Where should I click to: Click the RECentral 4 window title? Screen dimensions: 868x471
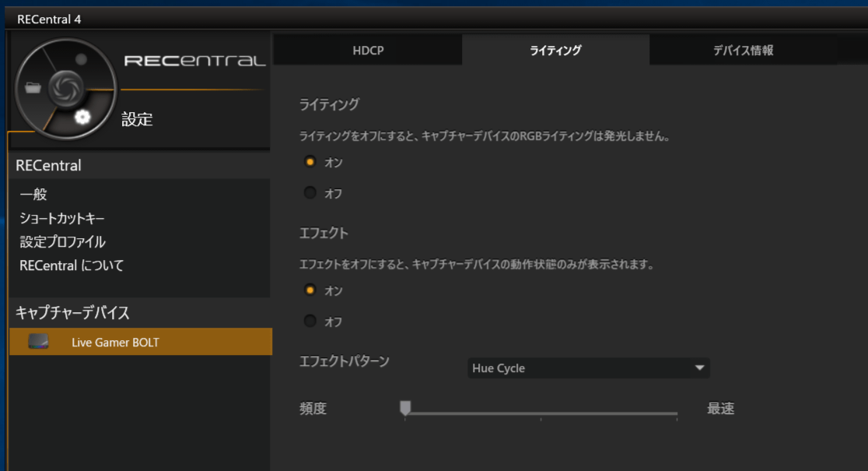(49, 19)
